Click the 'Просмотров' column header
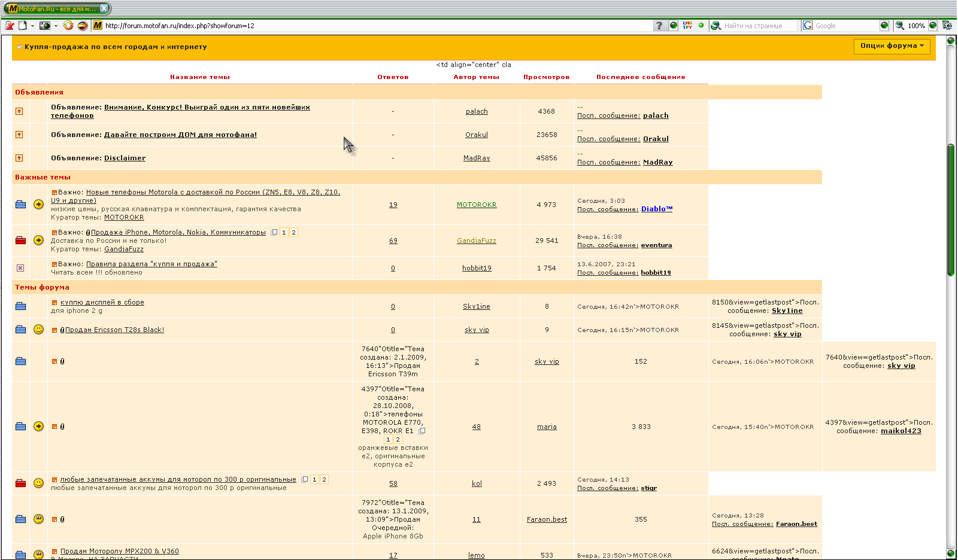The width and height of the screenshot is (958, 560). (x=547, y=77)
